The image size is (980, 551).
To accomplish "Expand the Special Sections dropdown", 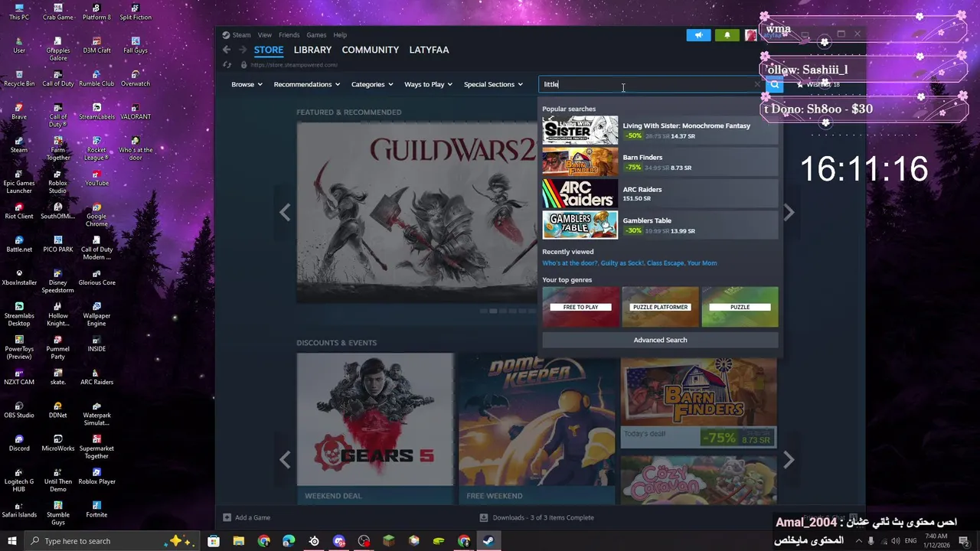I will point(493,84).
